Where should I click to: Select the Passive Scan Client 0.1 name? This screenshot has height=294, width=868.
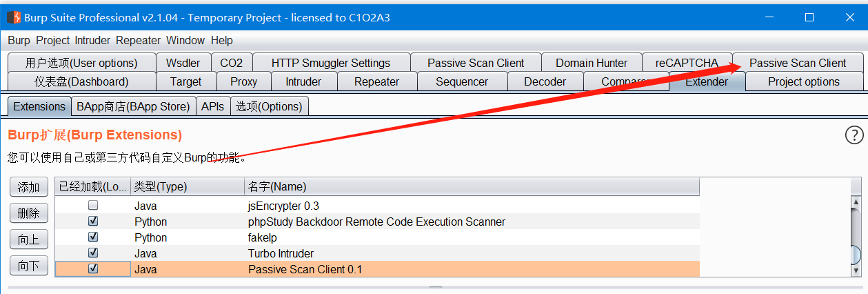point(305,269)
